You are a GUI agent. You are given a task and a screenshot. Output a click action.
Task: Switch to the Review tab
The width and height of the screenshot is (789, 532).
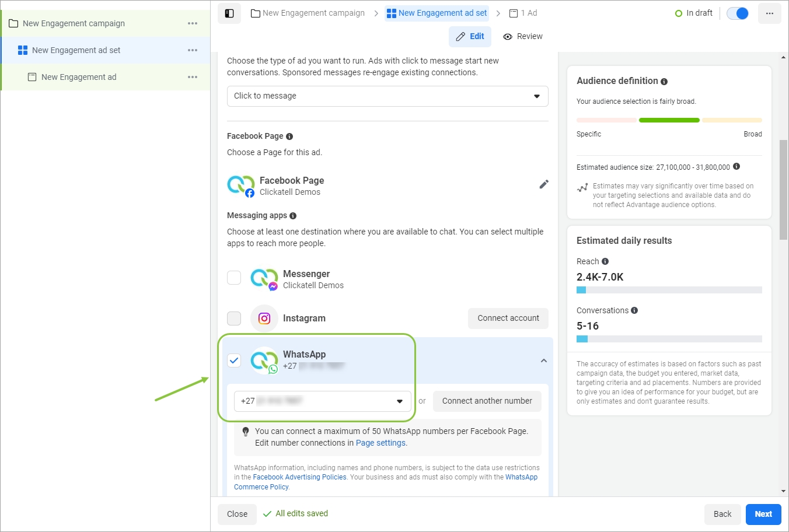click(523, 36)
